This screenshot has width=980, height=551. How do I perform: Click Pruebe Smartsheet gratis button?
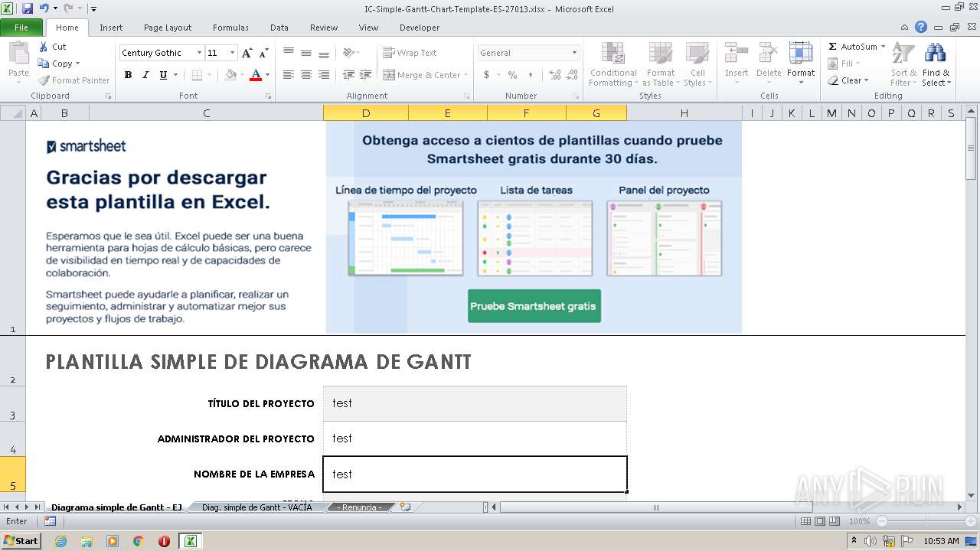coord(534,306)
